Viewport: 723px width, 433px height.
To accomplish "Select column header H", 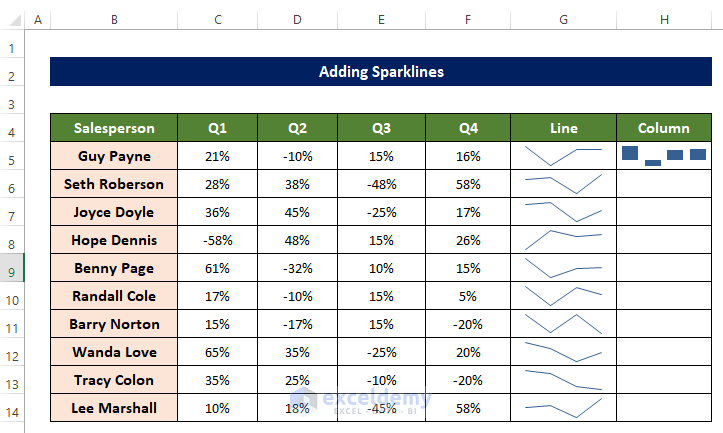I will [664, 20].
